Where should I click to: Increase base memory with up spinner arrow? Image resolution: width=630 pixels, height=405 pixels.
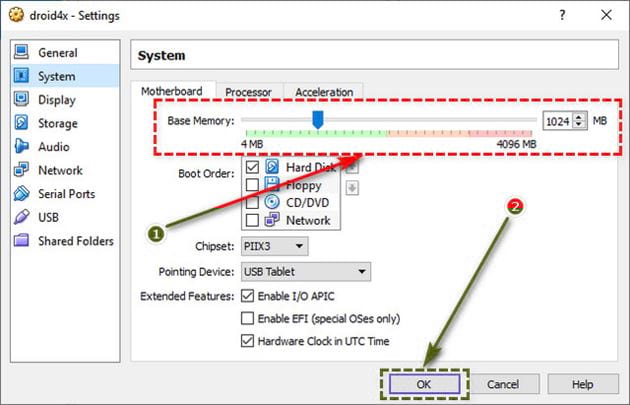click(x=579, y=117)
